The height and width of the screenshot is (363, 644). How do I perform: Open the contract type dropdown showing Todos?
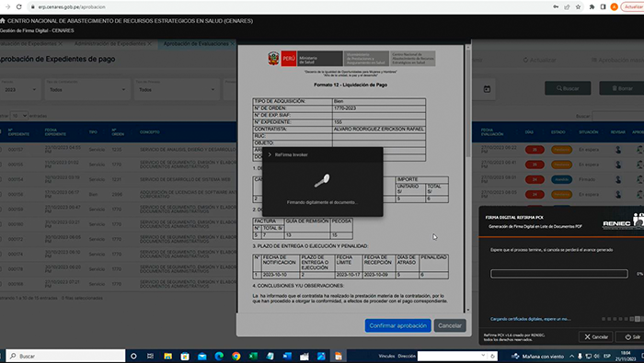[x=87, y=89]
